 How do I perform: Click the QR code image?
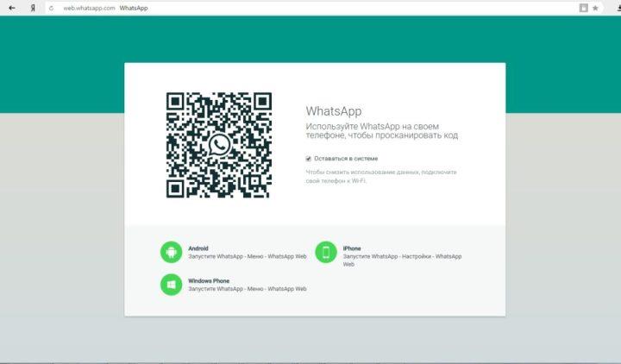coord(219,144)
